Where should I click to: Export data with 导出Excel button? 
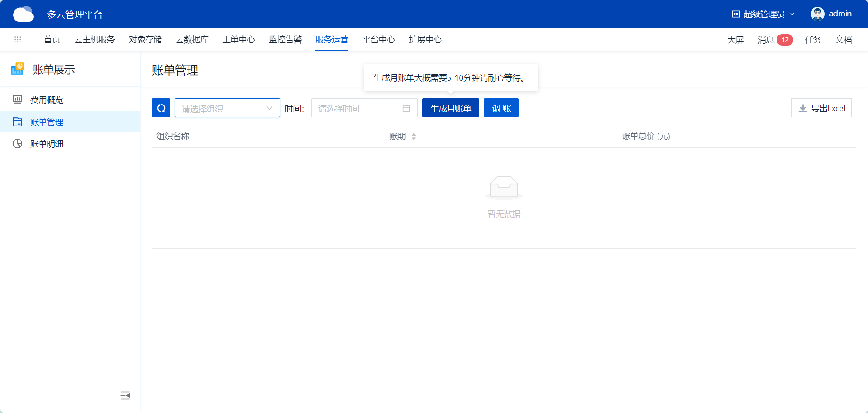[x=821, y=108]
